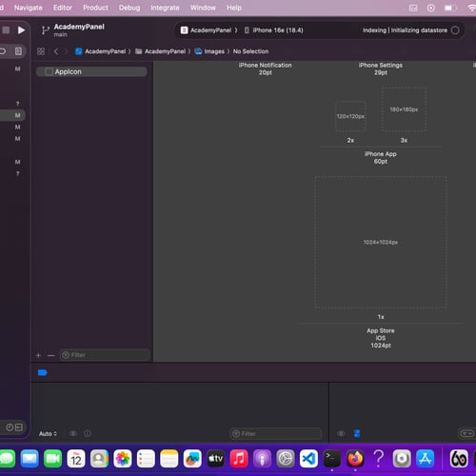Image resolution: width=476 pixels, height=476 pixels.
Task: Toggle the variables view eye icon
Action: [73, 433]
